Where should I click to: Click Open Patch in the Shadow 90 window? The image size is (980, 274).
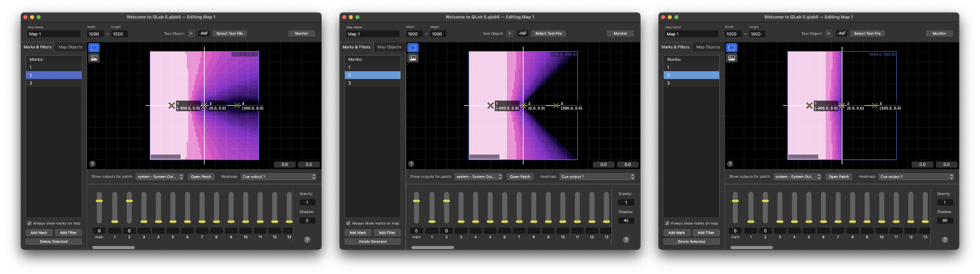click(838, 177)
